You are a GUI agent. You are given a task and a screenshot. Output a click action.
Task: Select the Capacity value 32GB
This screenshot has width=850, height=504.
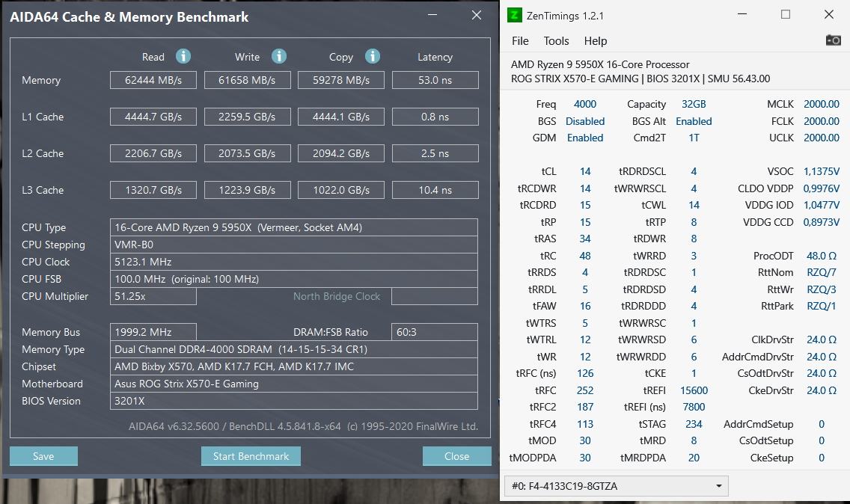[694, 104]
